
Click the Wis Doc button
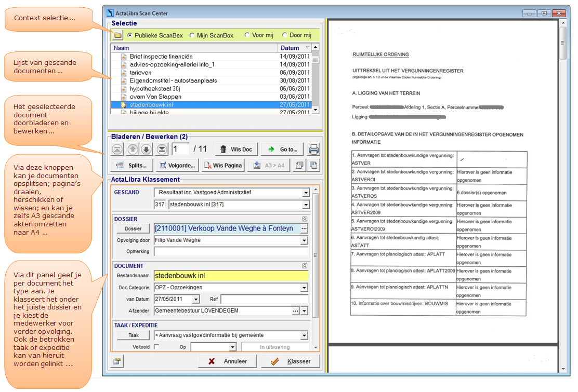[237, 149]
